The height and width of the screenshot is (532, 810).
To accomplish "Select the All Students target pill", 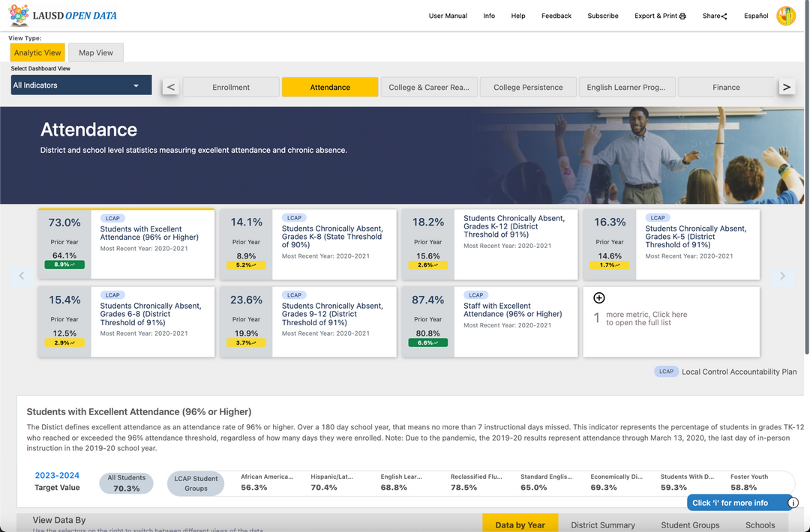I will 127,483.
